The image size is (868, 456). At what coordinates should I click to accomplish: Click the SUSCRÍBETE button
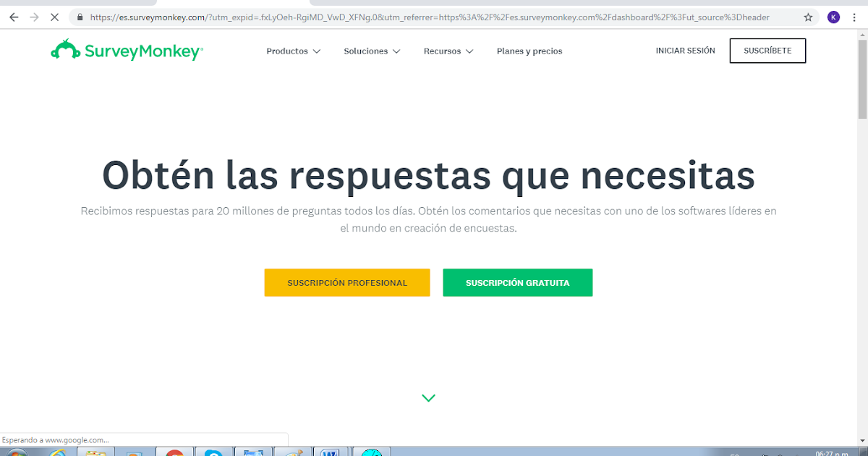(767, 50)
